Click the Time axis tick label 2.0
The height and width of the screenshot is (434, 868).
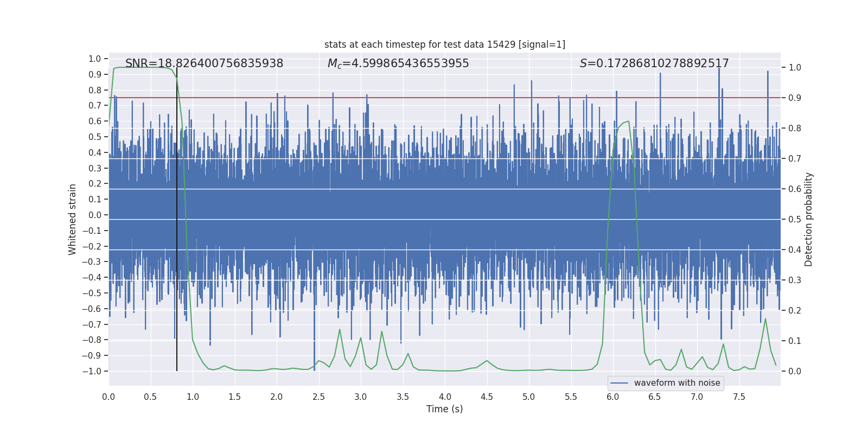click(277, 397)
